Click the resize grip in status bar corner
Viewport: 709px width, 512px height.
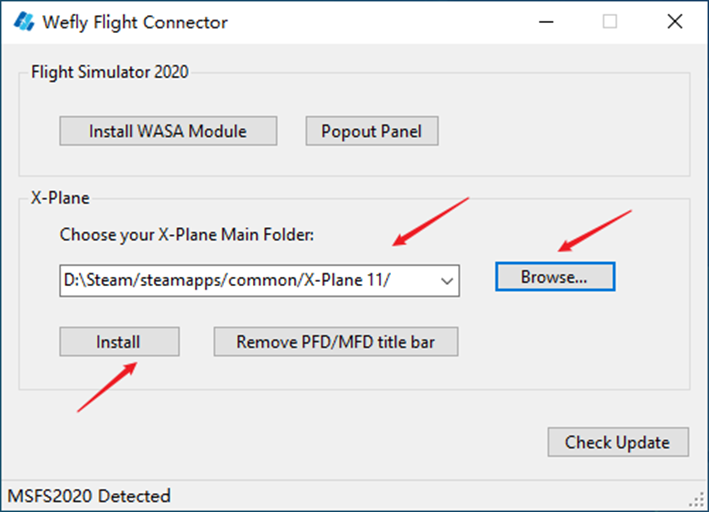click(x=698, y=499)
